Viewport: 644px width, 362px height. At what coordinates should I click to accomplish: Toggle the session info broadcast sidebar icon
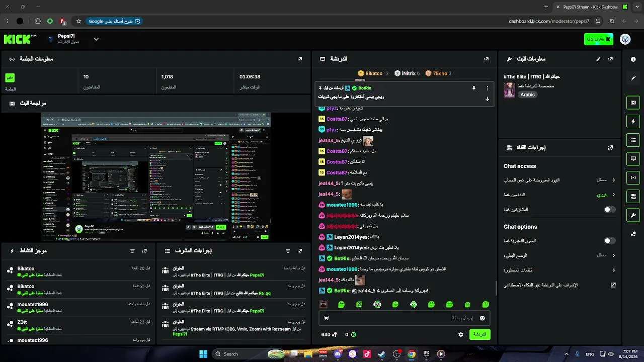[x=633, y=177]
